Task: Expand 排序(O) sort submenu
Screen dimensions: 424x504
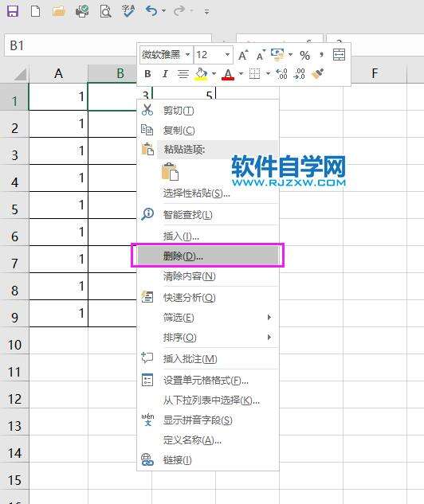Action: (207, 337)
